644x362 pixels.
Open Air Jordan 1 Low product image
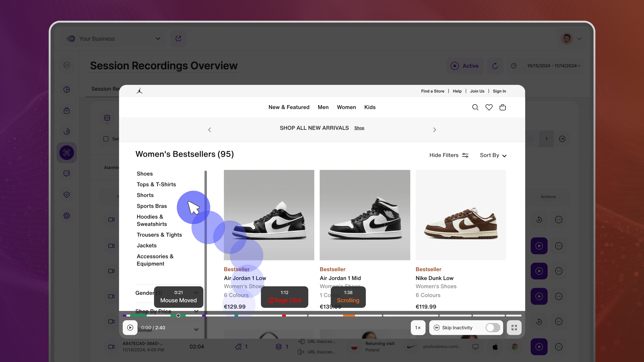[269, 215]
